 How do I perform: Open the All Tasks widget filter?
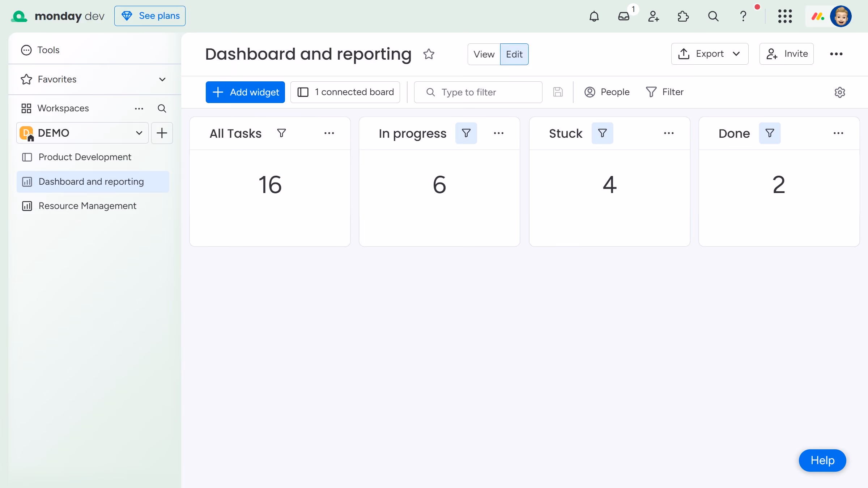tap(281, 133)
